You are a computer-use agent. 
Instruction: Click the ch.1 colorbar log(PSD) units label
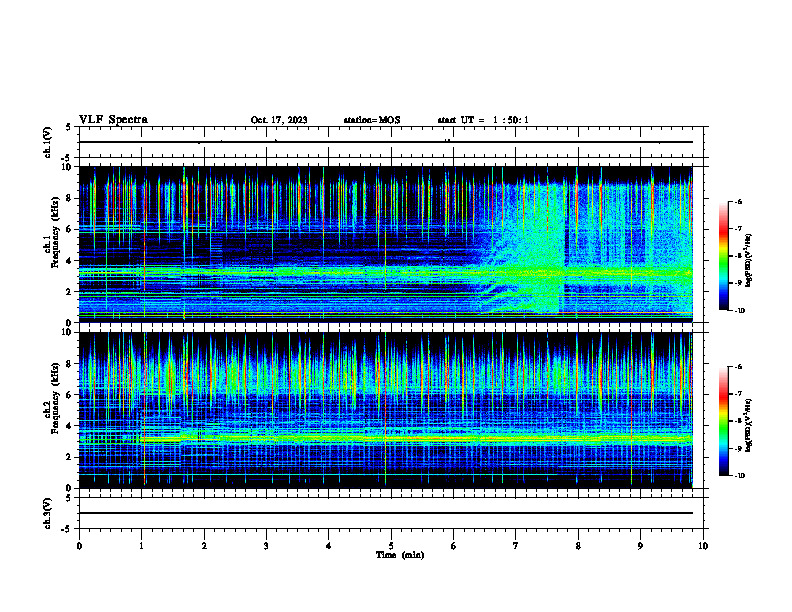(x=749, y=260)
